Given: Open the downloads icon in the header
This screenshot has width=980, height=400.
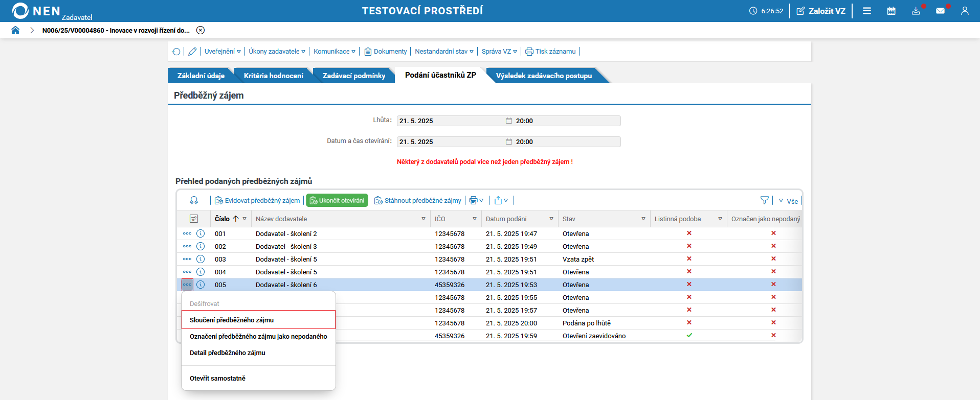Looking at the screenshot, I should [916, 11].
